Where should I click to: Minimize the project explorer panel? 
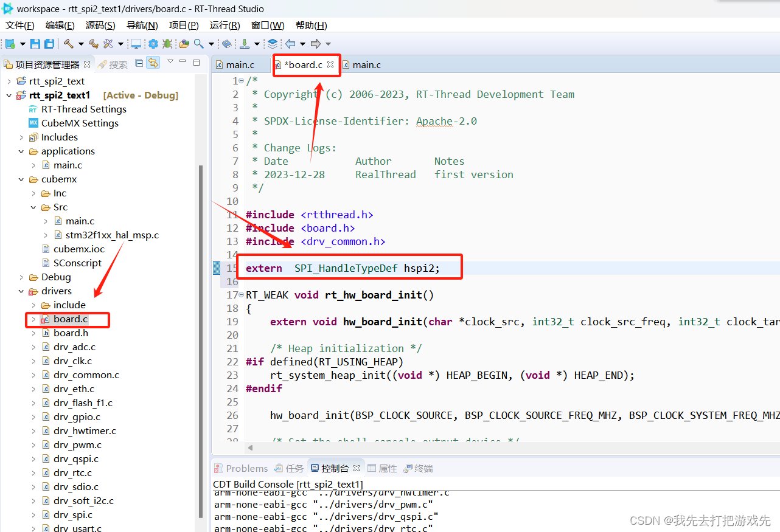pyautogui.click(x=183, y=62)
